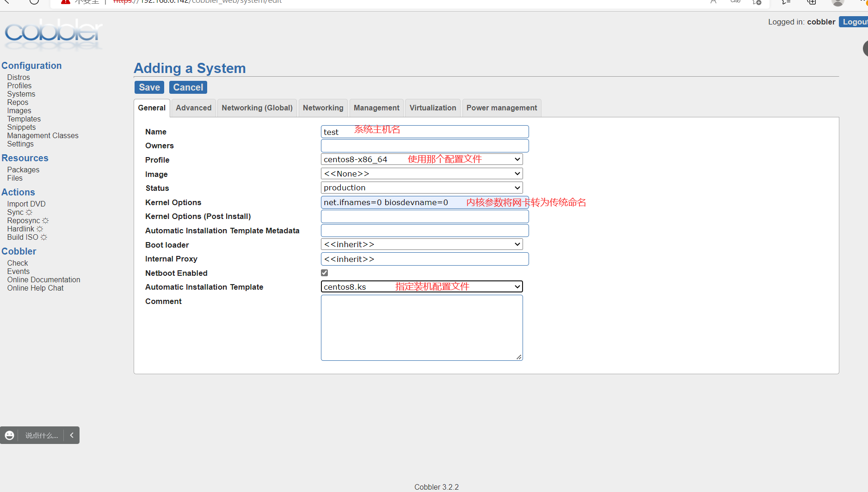Switch to the Networking tab
The width and height of the screenshot is (868, 492).
(323, 108)
